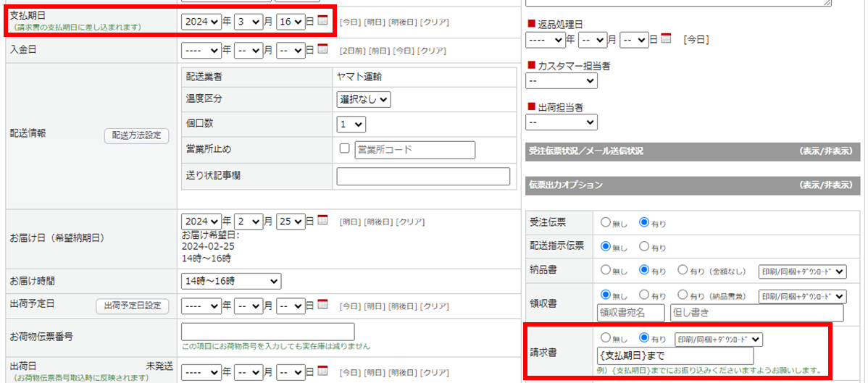Open calendar picker for 返品処理日
The image size is (868, 383).
click(666, 39)
